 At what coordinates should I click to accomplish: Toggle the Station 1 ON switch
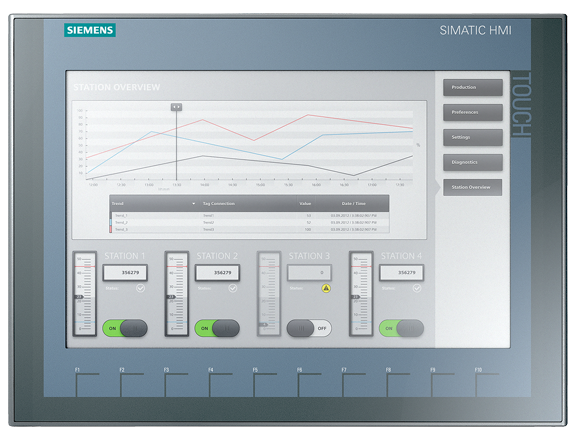[x=125, y=328]
